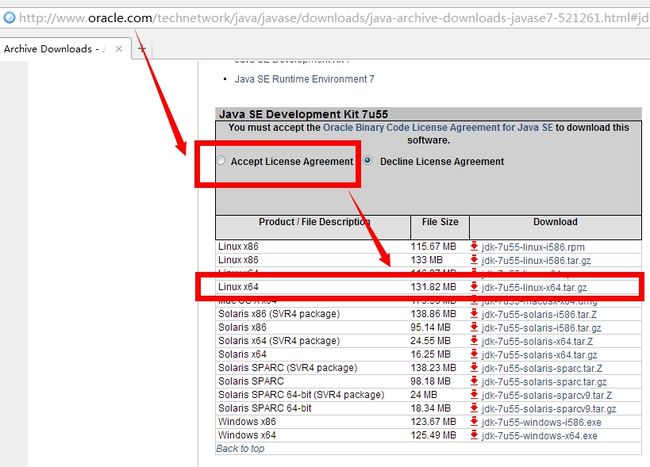
Task: Click the 24.55 MB file size cell
Action: tap(430, 341)
